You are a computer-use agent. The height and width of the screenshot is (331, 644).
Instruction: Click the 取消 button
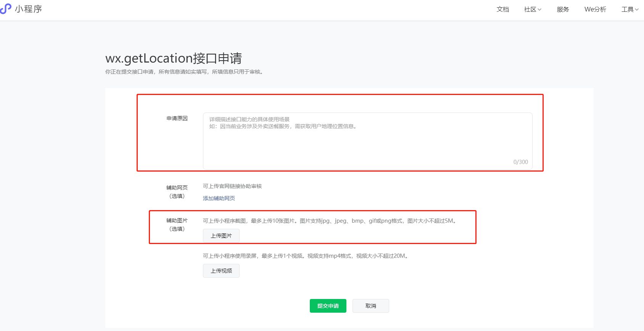point(371,306)
